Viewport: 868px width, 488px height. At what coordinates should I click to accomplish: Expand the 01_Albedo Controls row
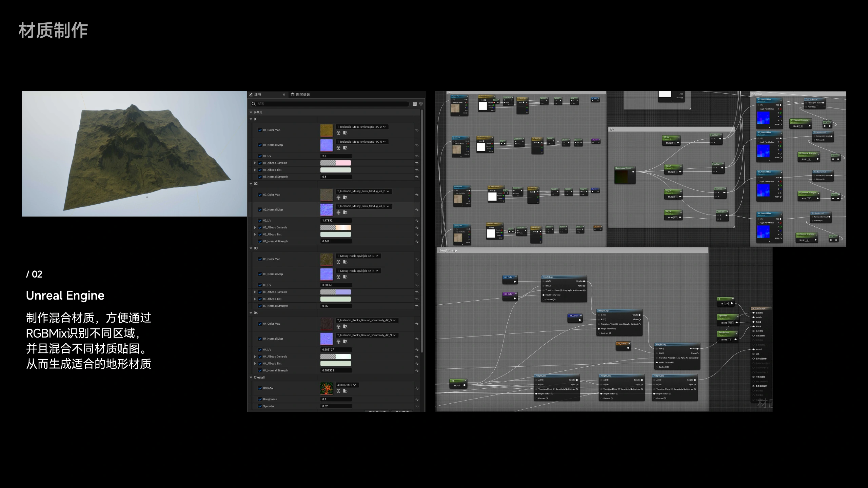255,163
